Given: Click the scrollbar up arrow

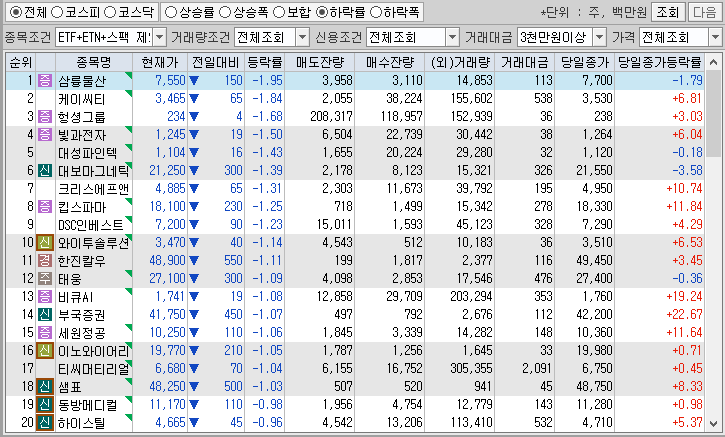Looking at the screenshot, I should pyautogui.click(x=714, y=60).
